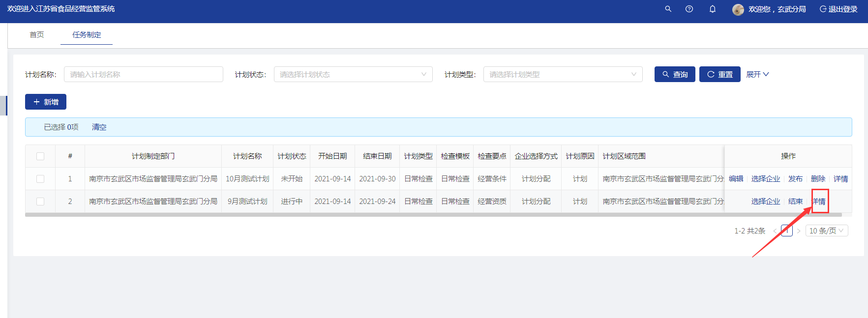Open the 计划状态 dropdown

point(353,74)
